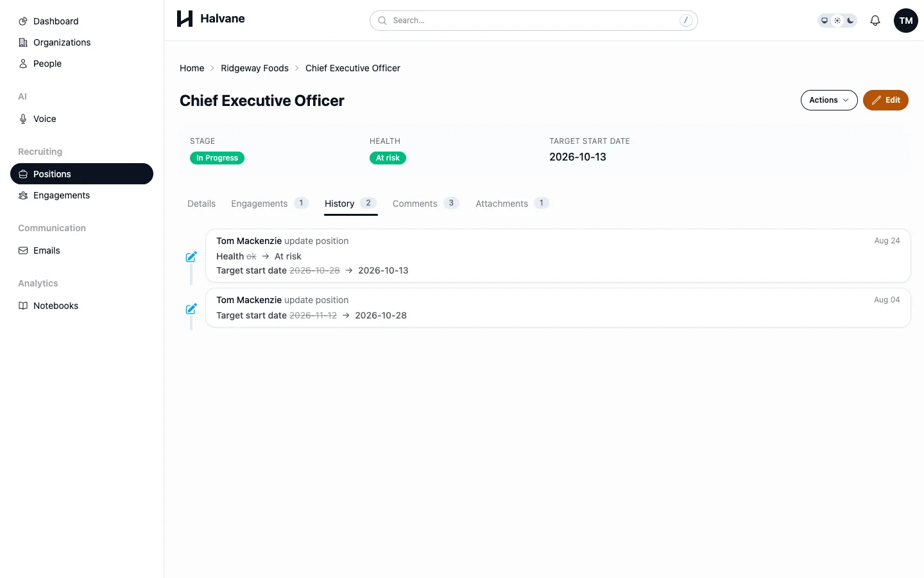This screenshot has width=924, height=578.
Task: Select the History tab
Action: coord(350,204)
